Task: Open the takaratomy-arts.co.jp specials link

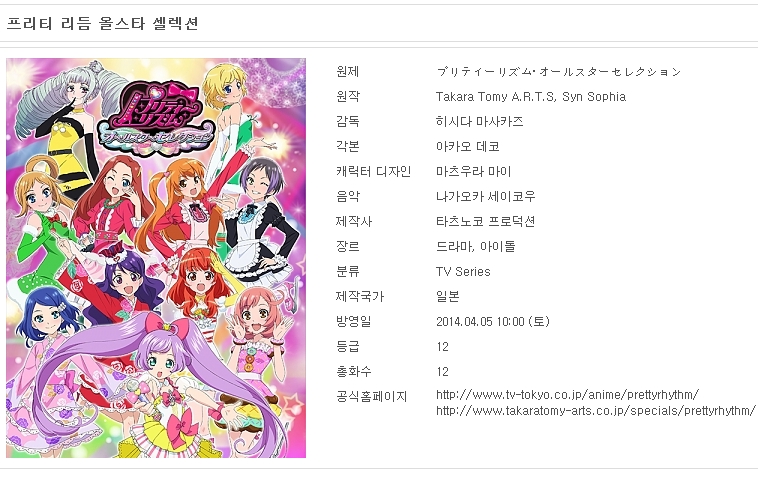Action: [x=596, y=411]
